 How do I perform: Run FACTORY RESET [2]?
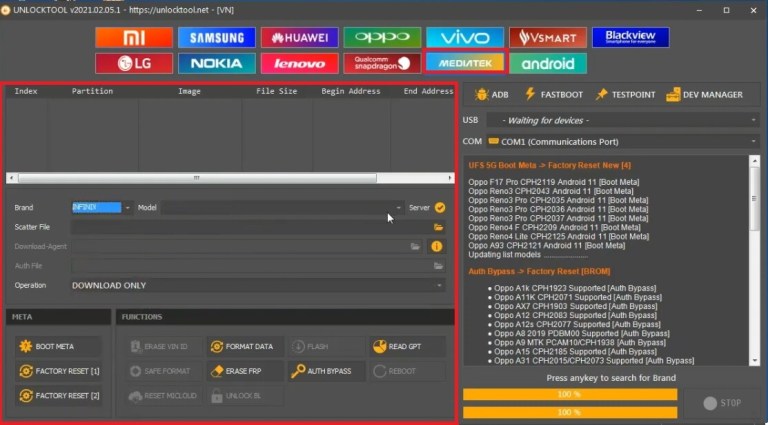(58, 396)
